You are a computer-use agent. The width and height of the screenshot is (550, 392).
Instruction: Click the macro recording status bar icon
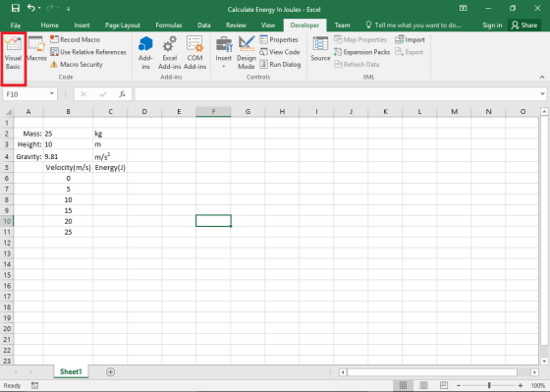point(34,385)
